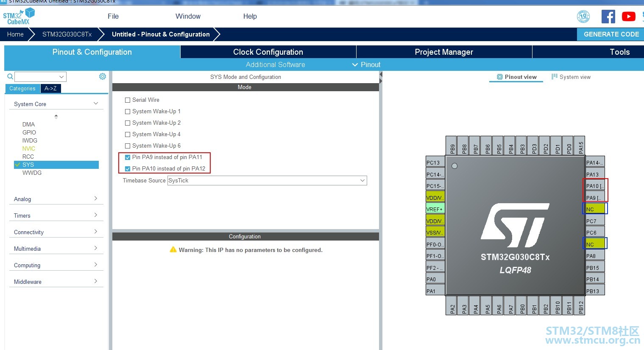Select the Pinout & Configuration tab
Viewport: 644px width, 350px height.
click(x=92, y=52)
